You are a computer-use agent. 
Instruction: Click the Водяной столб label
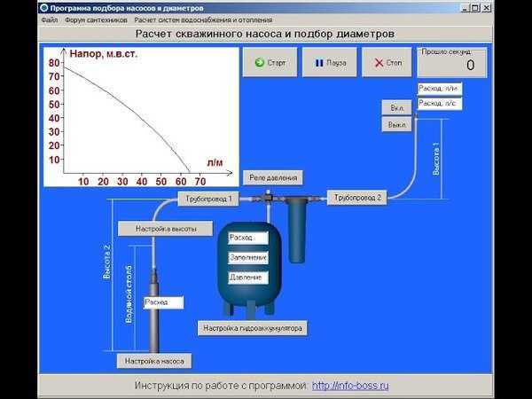pos(129,294)
